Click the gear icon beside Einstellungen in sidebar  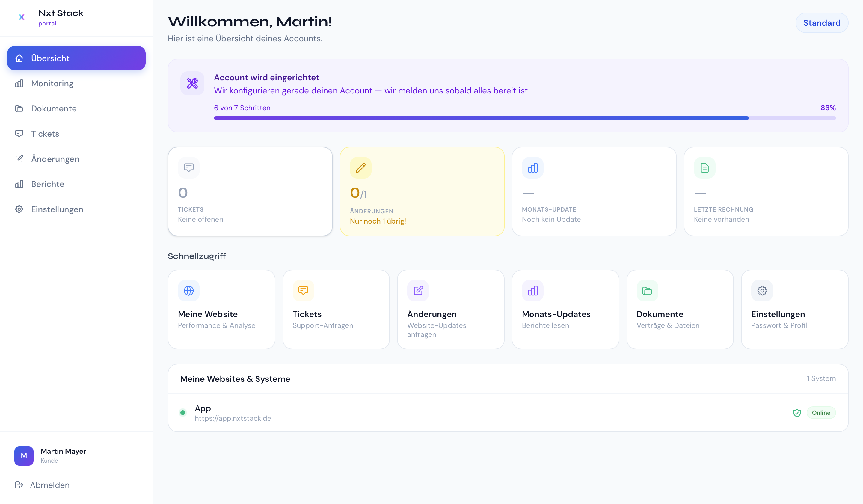coord(19,209)
